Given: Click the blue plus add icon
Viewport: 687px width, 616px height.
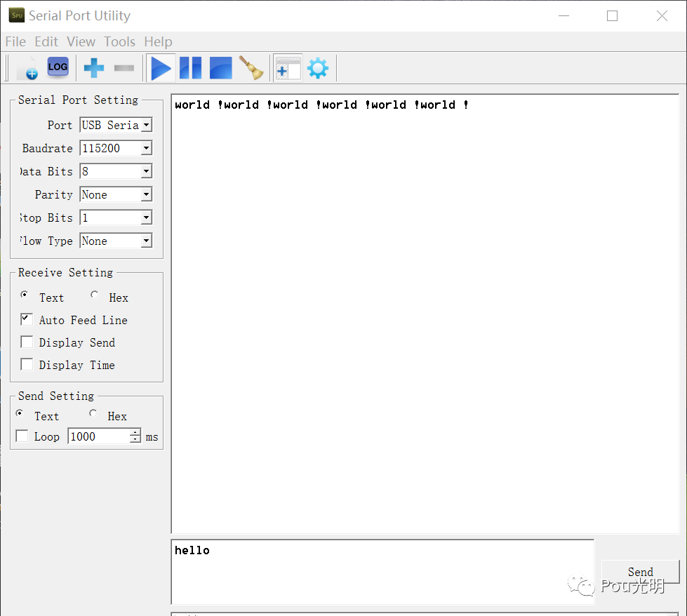Looking at the screenshot, I should click(94, 68).
